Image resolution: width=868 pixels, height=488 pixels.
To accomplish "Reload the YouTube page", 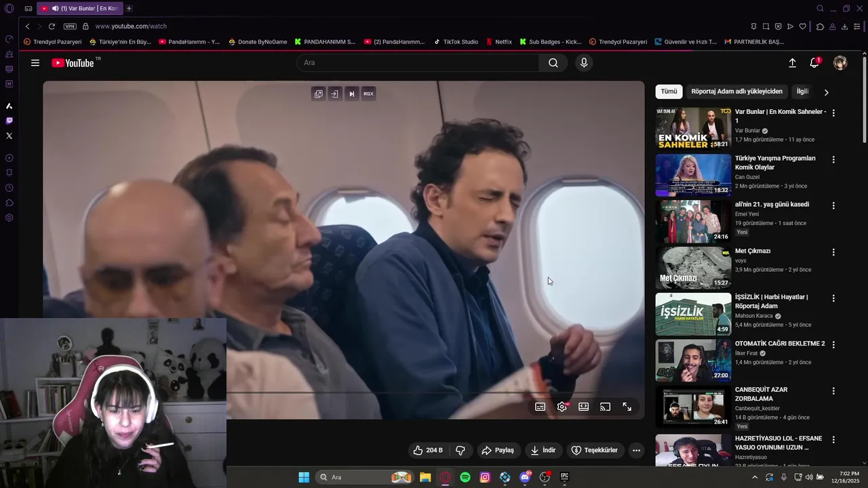I will [52, 26].
